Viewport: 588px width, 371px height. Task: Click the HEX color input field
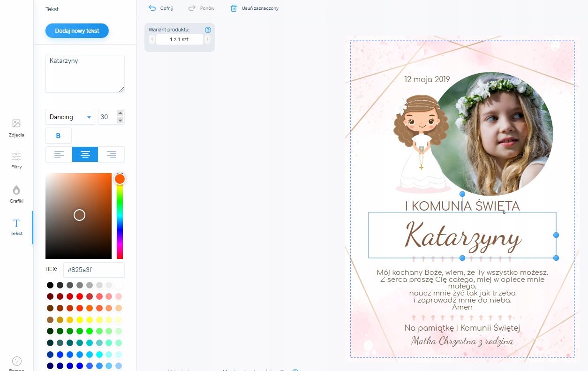coord(94,270)
